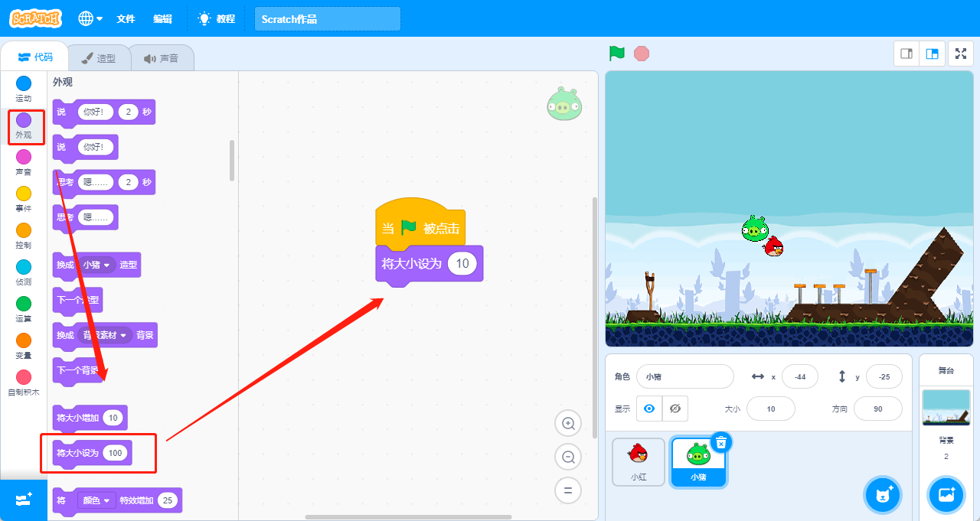This screenshot has width=980, height=521.
Task: Switch to the 代码 tab
Action: click(35, 57)
